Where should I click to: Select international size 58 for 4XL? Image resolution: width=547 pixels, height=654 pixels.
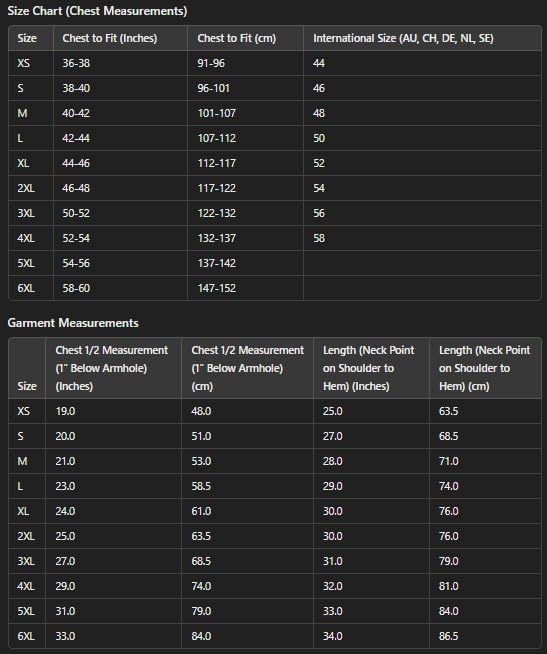pos(319,238)
